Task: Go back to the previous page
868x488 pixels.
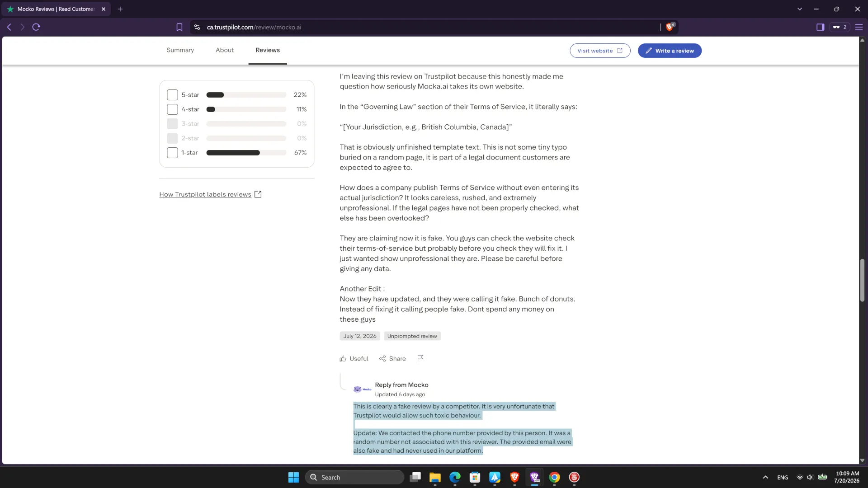Action: pos(9,27)
